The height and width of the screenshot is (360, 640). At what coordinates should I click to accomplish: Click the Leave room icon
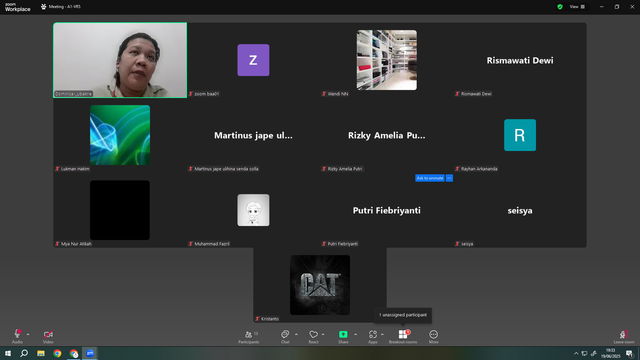click(623, 334)
